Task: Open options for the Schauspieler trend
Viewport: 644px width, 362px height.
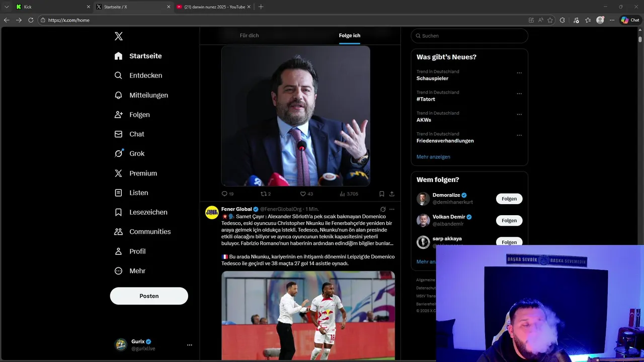Action: tap(519, 73)
